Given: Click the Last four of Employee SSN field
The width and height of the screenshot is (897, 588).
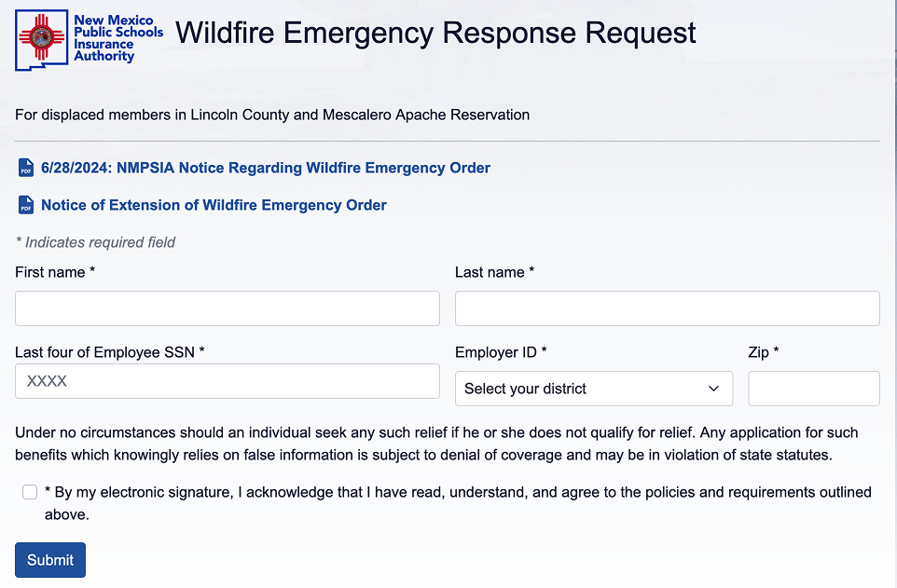Looking at the screenshot, I should pyautogui.click(x=227, y=381).
